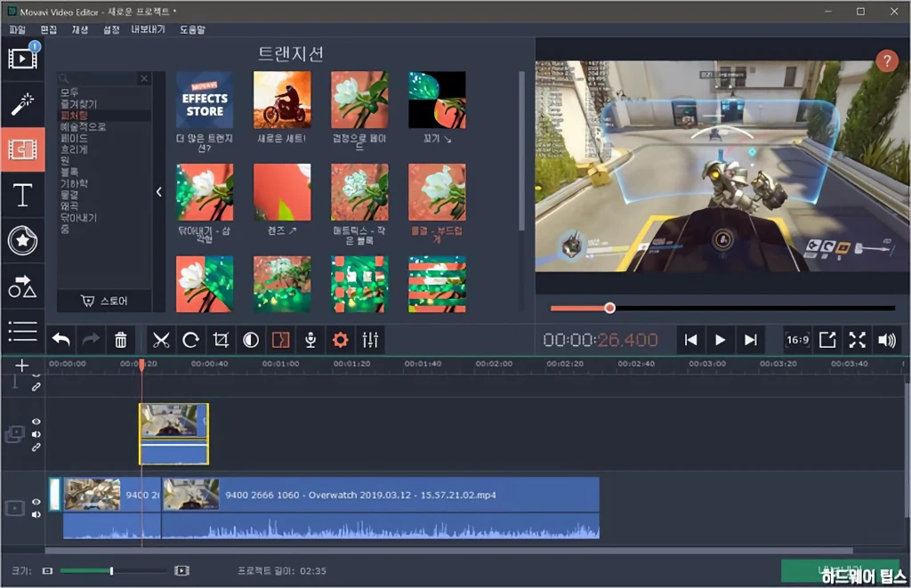The width and height of the screenshot is (911, 588).
Task: Click the transitions search input field
Action: point(99,78)
